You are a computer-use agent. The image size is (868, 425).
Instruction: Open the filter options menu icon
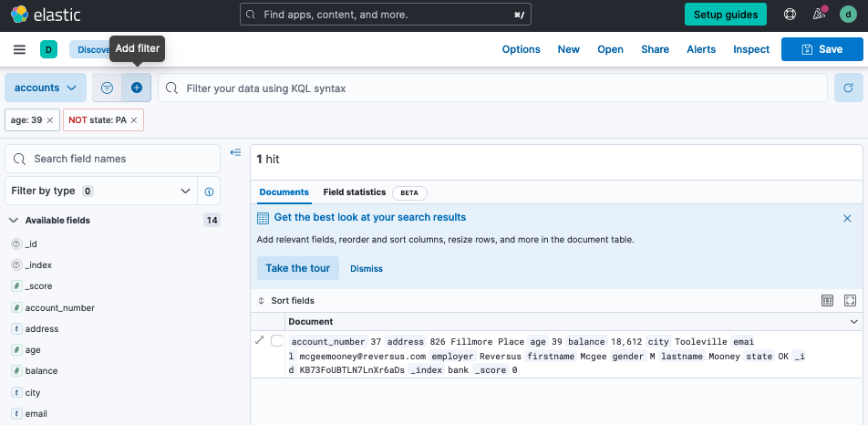coord(107,88)
